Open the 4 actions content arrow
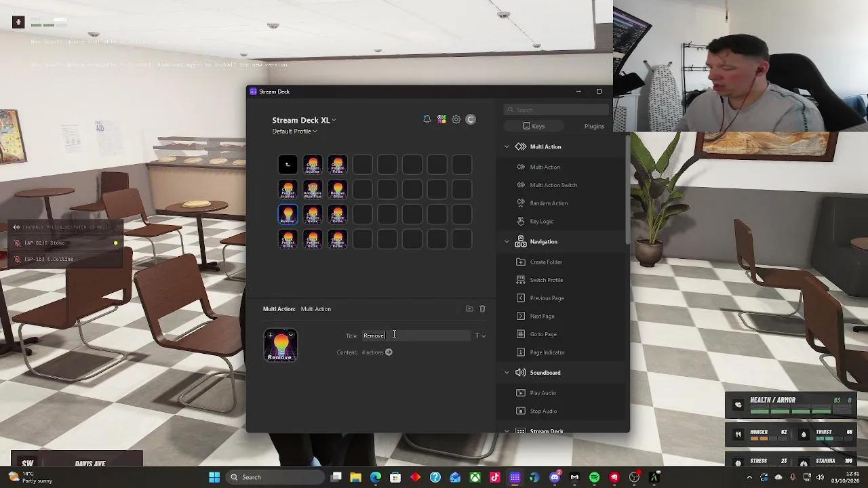This screenshot has width=868, height=488. point(389,352)
